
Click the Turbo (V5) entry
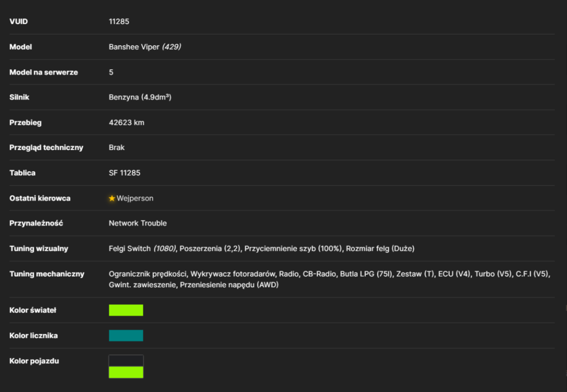[493, 274]
